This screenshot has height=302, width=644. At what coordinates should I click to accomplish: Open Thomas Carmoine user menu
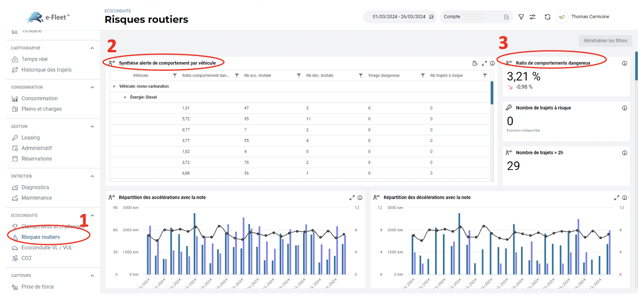pyautogui.click(x=590, y=17)
